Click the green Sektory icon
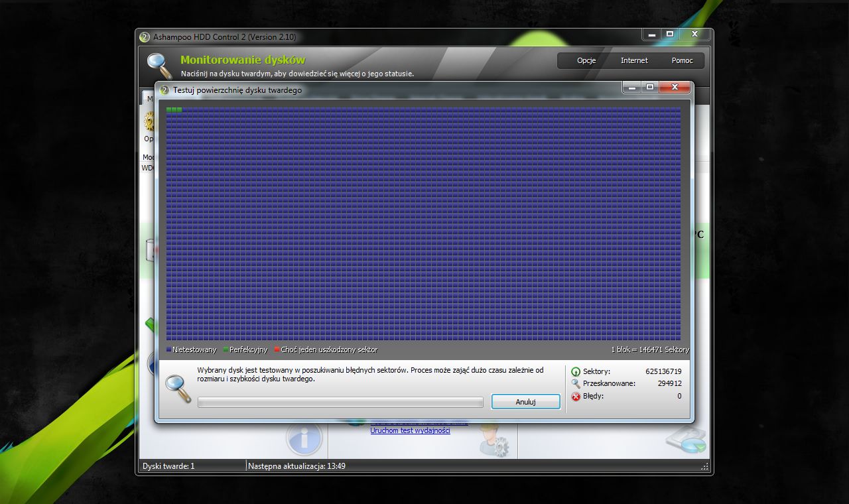The width and height of the screenshot is (849, 504). [575, 372]
